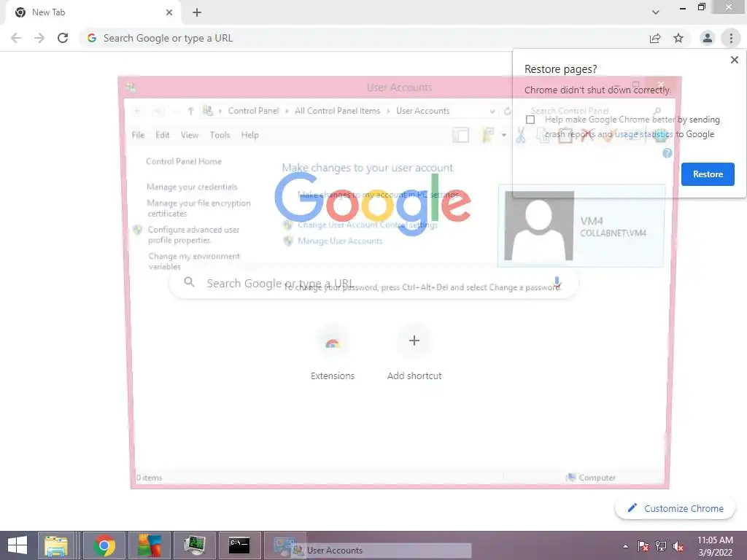Select All Control Panel Items breadcrumb
747x560 pixels.
(x=337, y=111)
